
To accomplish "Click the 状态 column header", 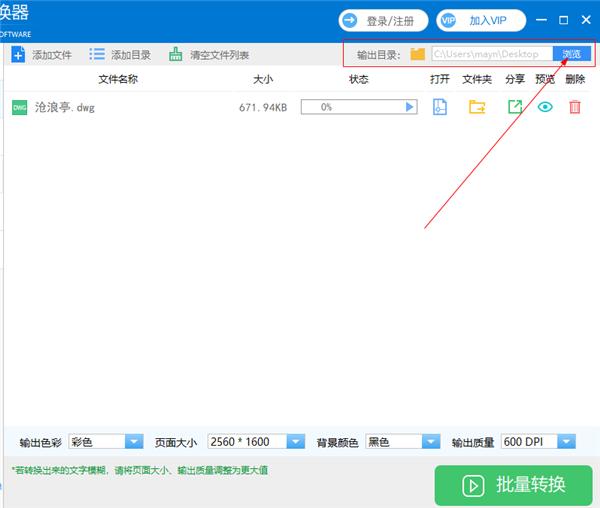I will (359, 79).
